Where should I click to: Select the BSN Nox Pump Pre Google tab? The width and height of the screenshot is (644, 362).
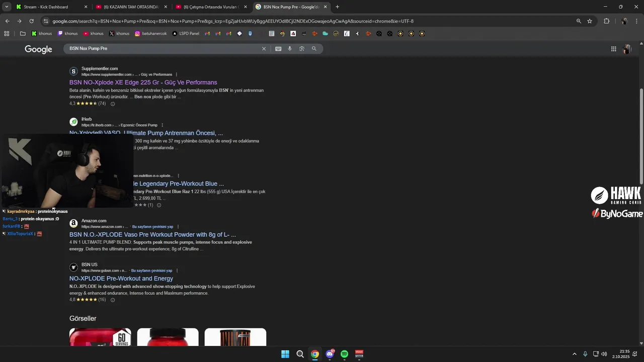291,7
